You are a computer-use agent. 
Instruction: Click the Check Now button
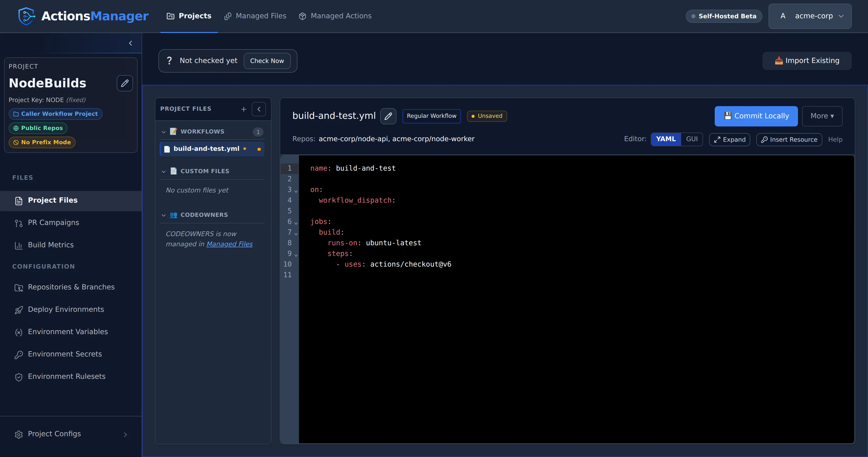267,61
